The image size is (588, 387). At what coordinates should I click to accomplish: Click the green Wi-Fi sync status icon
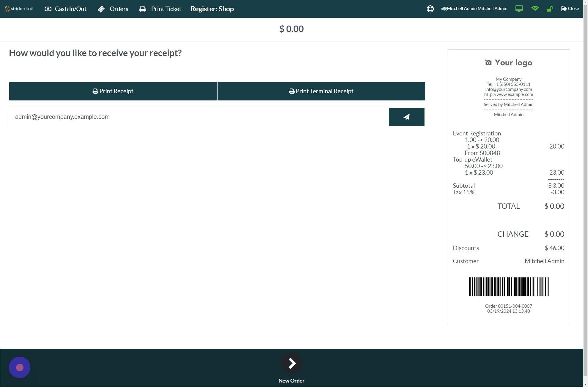[534, 9]
